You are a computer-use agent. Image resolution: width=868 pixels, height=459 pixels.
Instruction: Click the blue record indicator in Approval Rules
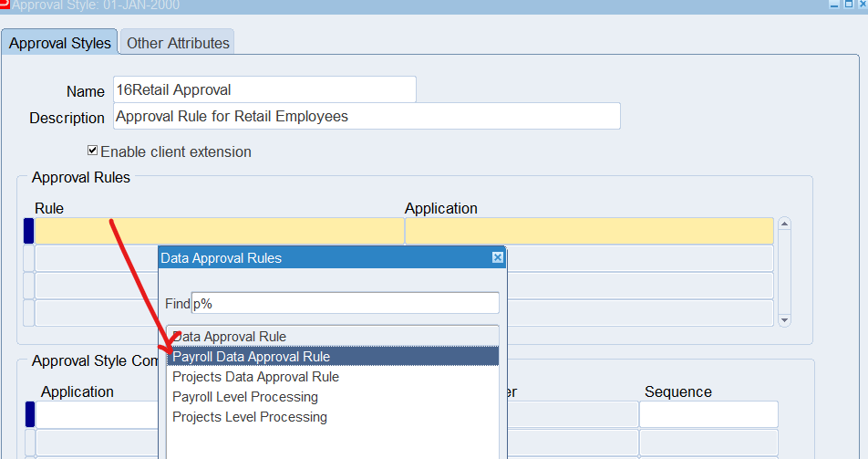coord(28,231)
